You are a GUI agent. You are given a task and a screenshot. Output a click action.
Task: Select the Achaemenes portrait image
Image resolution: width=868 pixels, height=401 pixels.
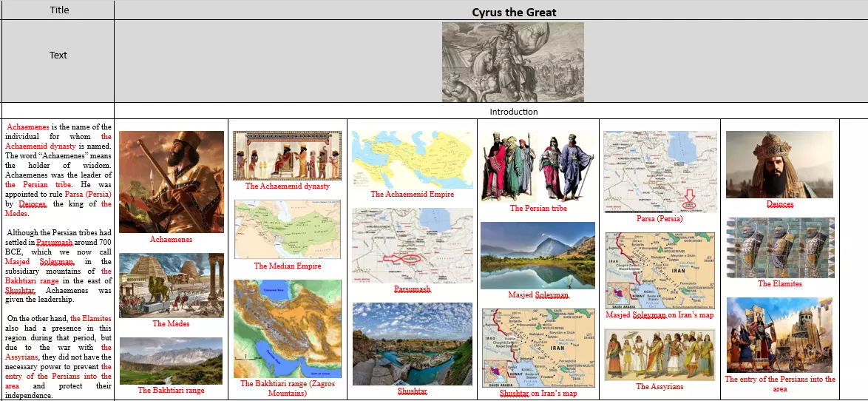172,182
